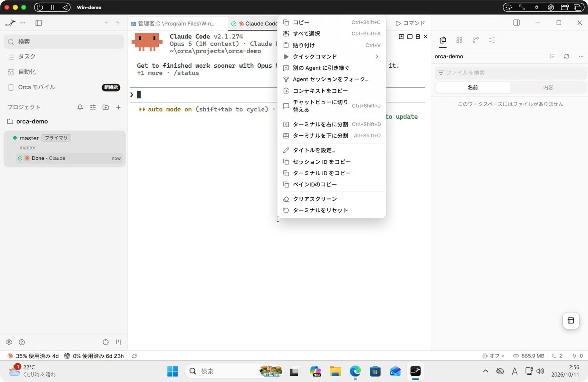The height and width of the screenshot is (382, 588).
Task: Open the source control branch tab
Action: pos(476,40)
